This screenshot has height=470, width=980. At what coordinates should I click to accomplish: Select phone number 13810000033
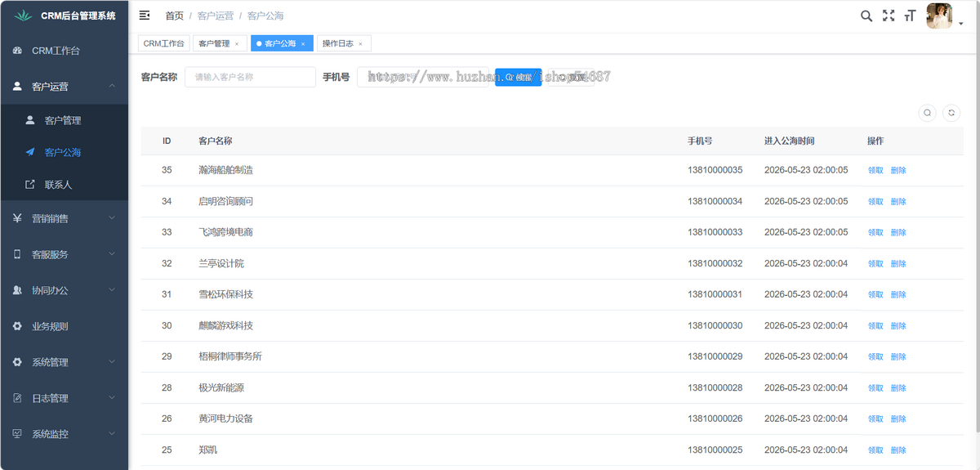tap(715, 232)
